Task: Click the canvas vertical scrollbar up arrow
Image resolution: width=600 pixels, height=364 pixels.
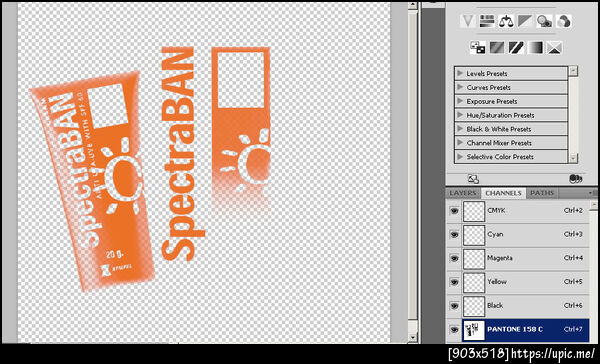Action: [x=412, y=6]
